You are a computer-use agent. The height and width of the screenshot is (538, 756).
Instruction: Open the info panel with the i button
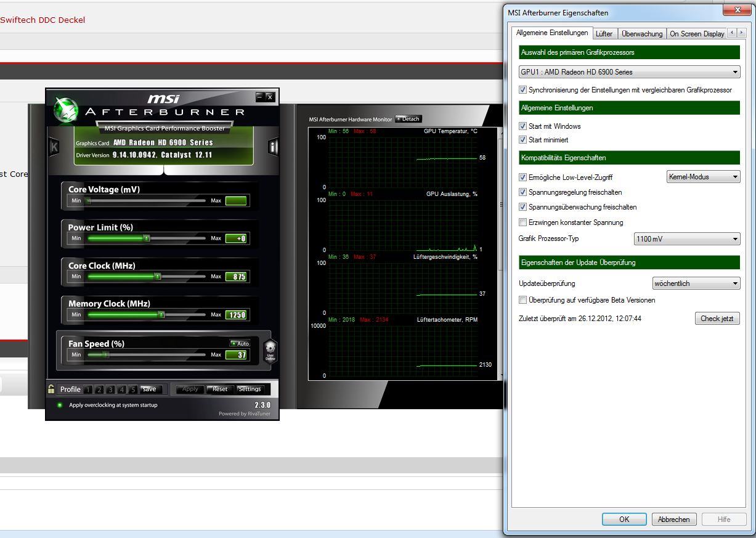point(273,147)
